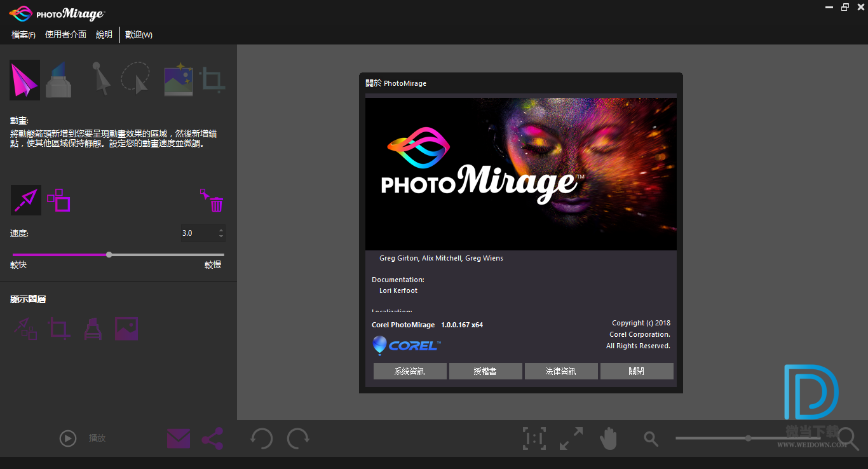Undo the last action
This screenshot has width=868, height=469.
pyautogui.click(x=261, y=438)
